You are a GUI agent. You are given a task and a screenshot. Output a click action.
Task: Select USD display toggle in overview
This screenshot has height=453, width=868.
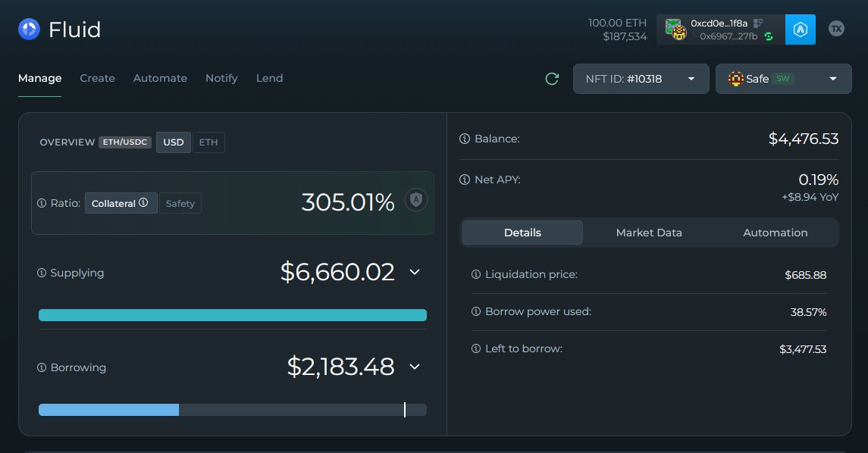pyautogui.click(x=173, y=142)
